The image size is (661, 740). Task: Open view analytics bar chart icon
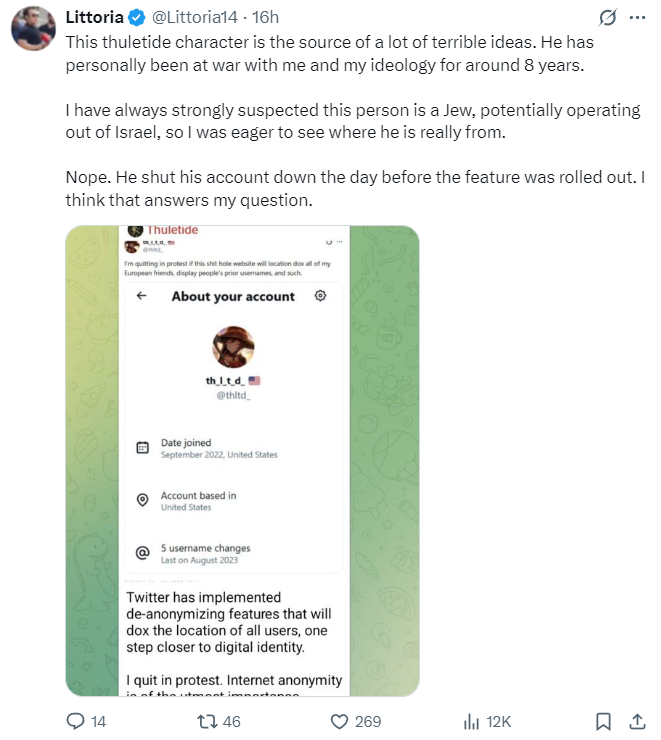click(x=473, y=721)
